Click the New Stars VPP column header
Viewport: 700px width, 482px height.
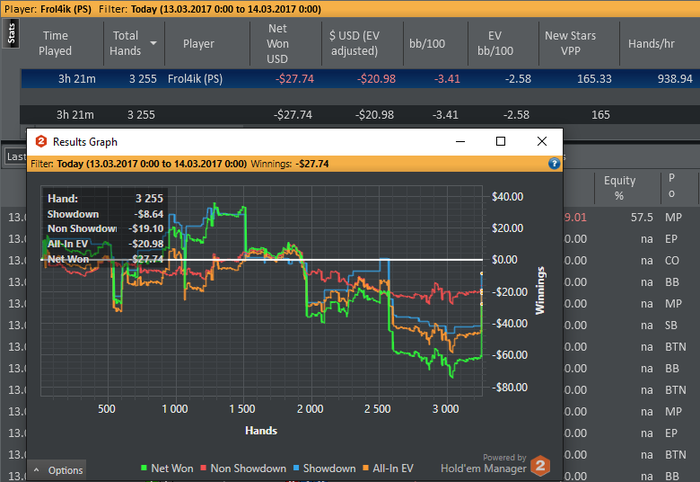click(570, 43)
